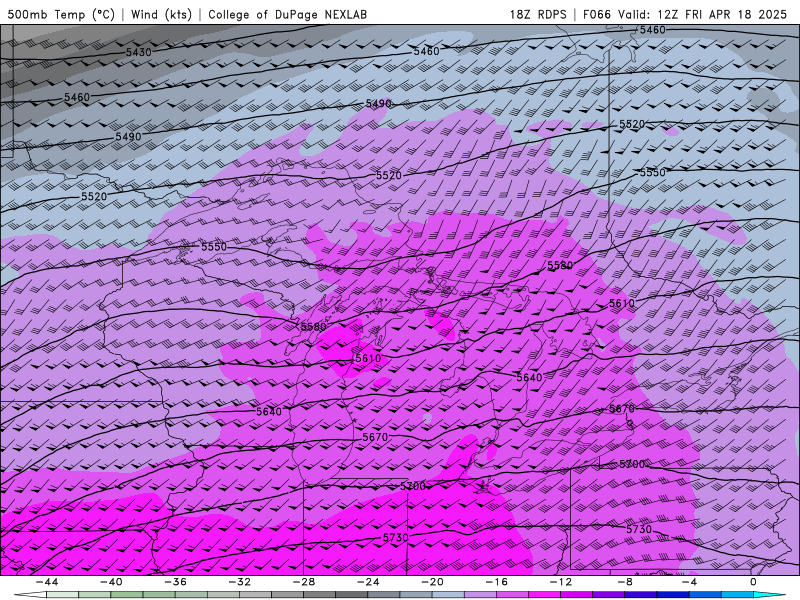Click the "500mb Temp (°C)" title text

pos(61,14)
